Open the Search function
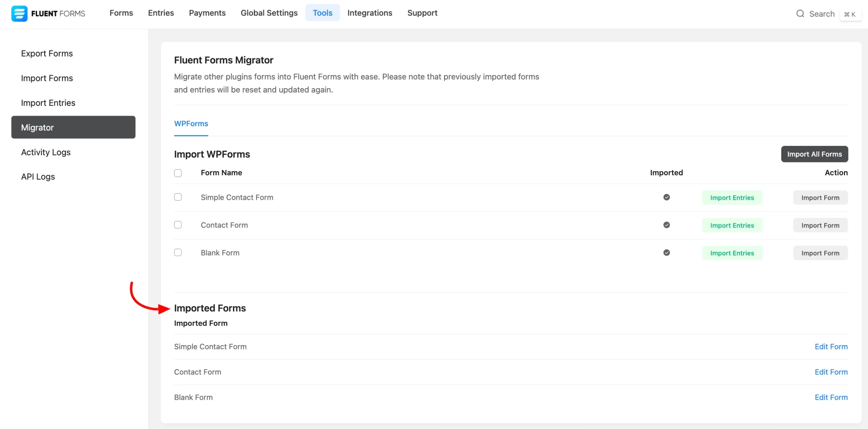Image resolution: width=868 pixels, height=429 pixels. point(816,14)
